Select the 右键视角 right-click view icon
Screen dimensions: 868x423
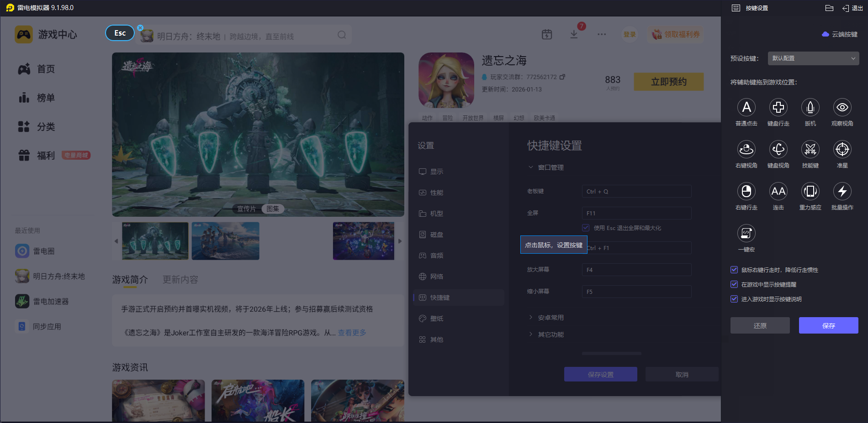(x=746, y=150)
